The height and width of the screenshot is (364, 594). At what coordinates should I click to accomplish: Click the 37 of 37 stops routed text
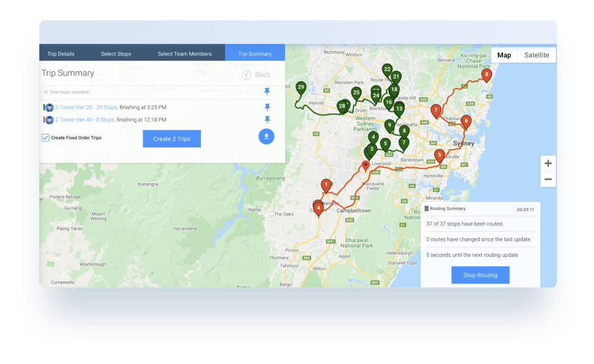[464, 224]
